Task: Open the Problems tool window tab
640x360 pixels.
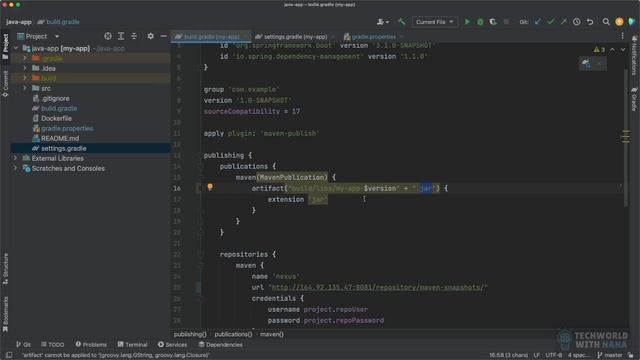Action: click(x=91, y=344)
